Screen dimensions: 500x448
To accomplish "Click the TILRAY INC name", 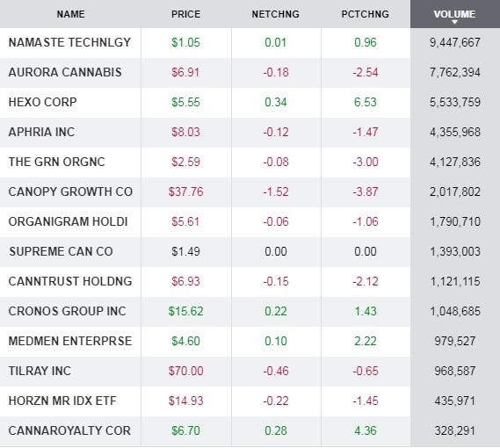I will (40, 371).
